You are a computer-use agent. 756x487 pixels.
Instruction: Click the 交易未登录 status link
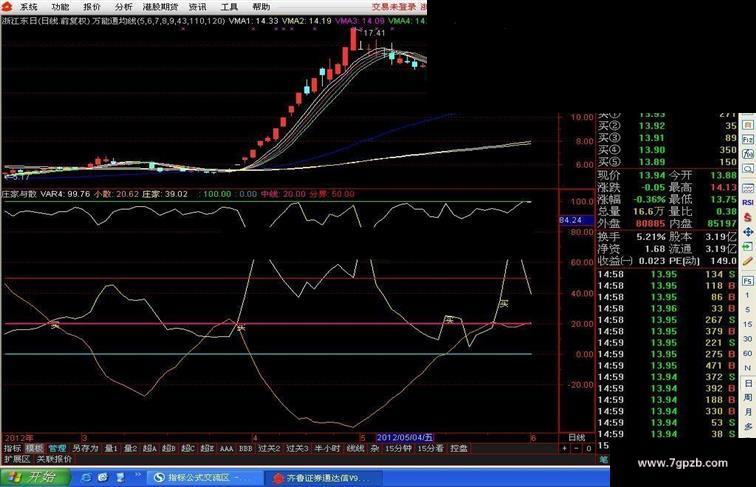393,7
